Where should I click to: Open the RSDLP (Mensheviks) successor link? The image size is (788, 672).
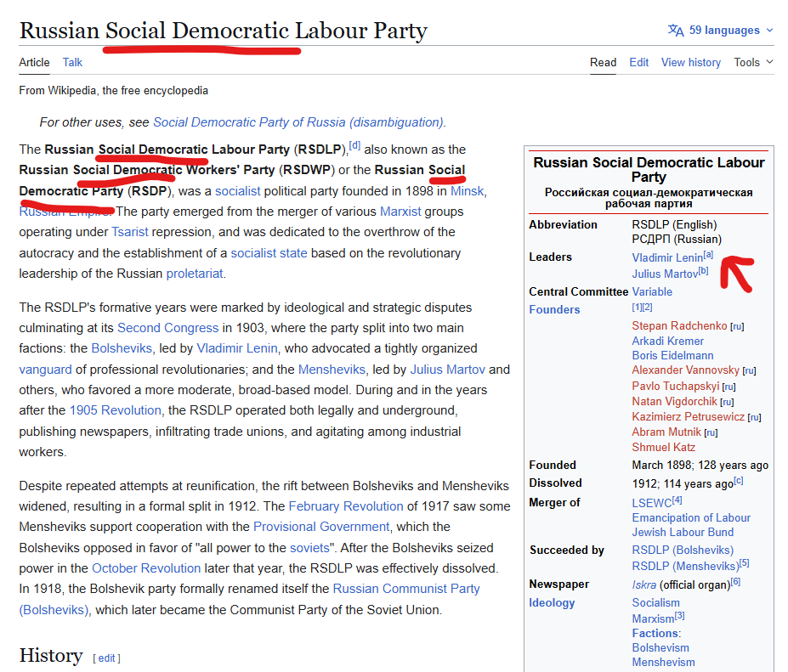685,566
